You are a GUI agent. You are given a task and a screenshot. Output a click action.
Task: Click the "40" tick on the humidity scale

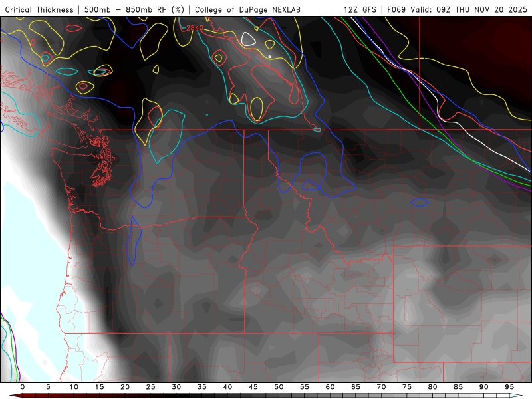click(227, 387)
